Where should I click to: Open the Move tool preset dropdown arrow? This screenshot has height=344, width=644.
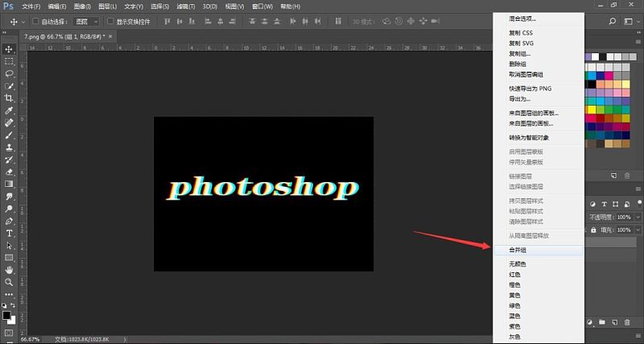(x=23, y=22)
